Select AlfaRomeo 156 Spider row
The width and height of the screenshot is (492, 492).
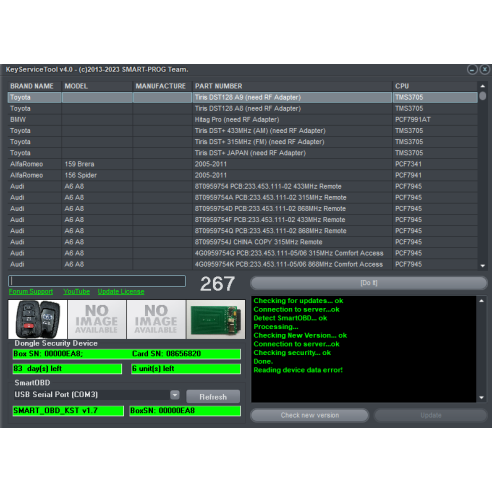[x=243, y=175]
